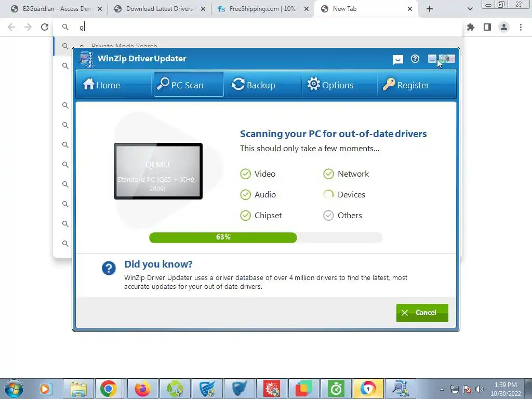The height and width of the screenshot is (399, 532).
Task: Switch to the E2Guardian Access Denied browser tab
Action: (x=56, y=9)
